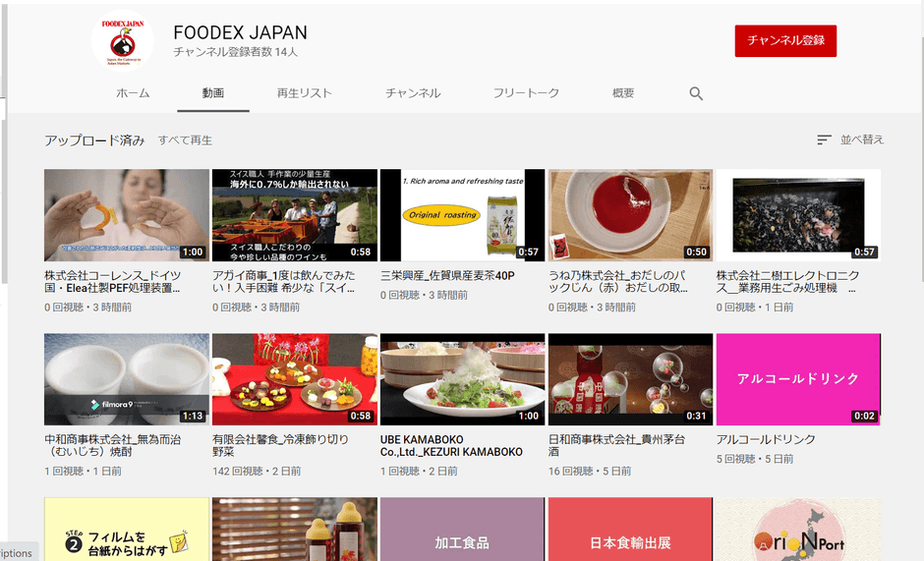
Task: Click the 5 回視聴・5 日前 metadata
Action: coord(755,459)
